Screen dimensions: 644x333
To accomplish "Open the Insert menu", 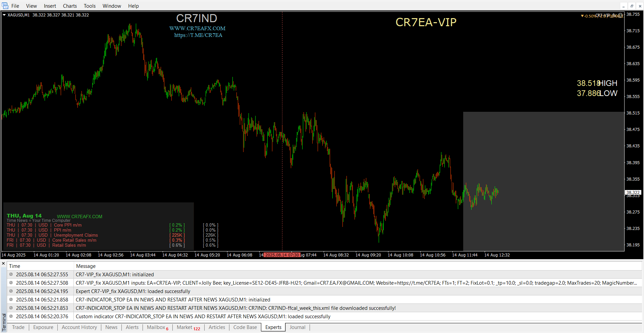I will 50,6.
